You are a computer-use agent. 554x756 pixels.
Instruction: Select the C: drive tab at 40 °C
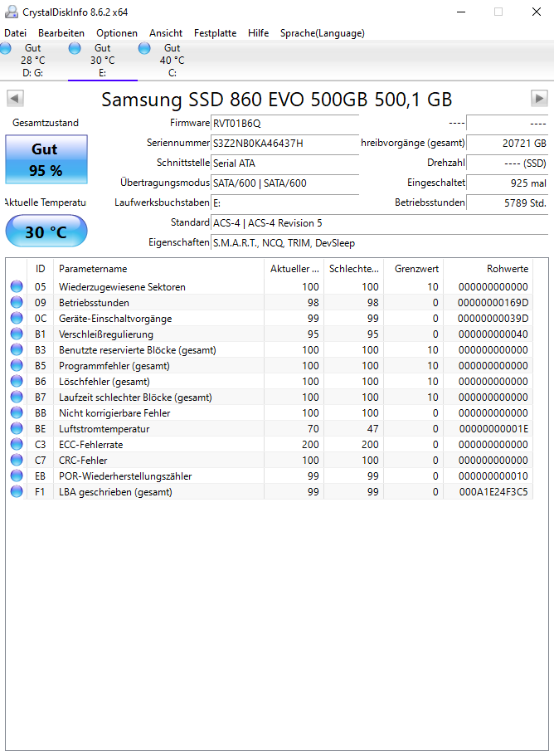[172, 61]
